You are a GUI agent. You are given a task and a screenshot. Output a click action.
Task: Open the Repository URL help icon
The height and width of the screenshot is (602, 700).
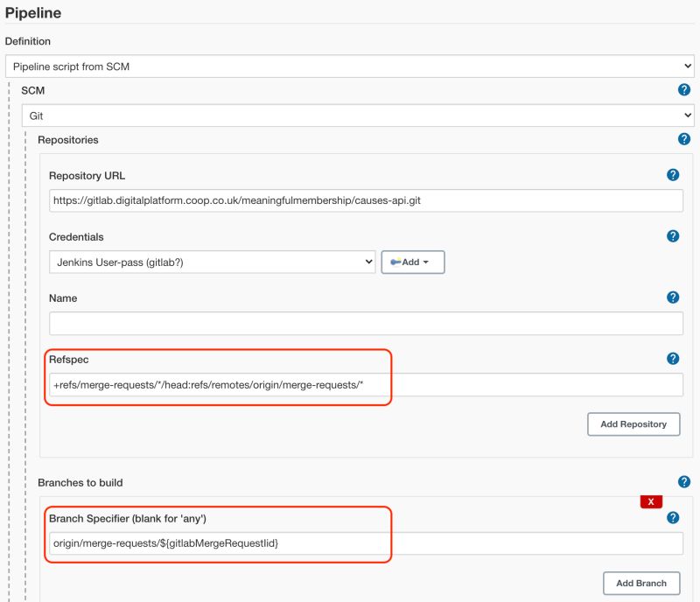tap(672, 174)
